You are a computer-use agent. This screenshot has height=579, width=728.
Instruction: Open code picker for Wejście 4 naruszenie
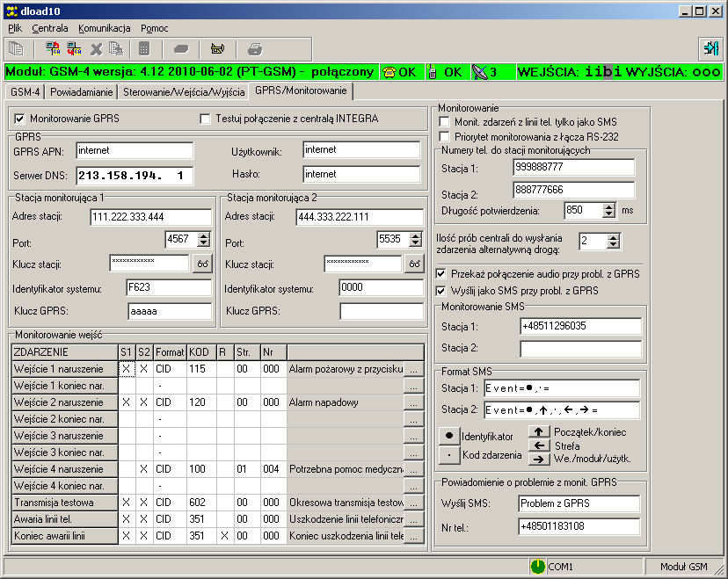pyautogui.click(x=414, y=469)
